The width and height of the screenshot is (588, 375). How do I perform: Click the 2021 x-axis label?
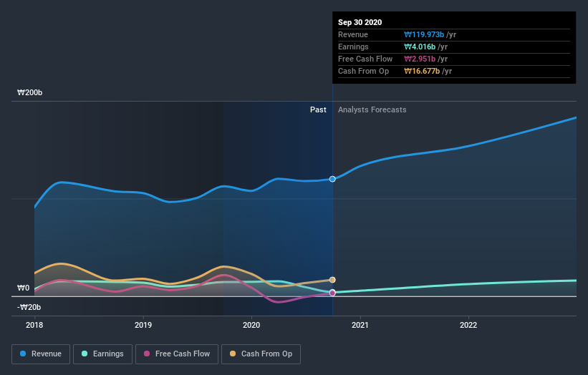(360, 325)
